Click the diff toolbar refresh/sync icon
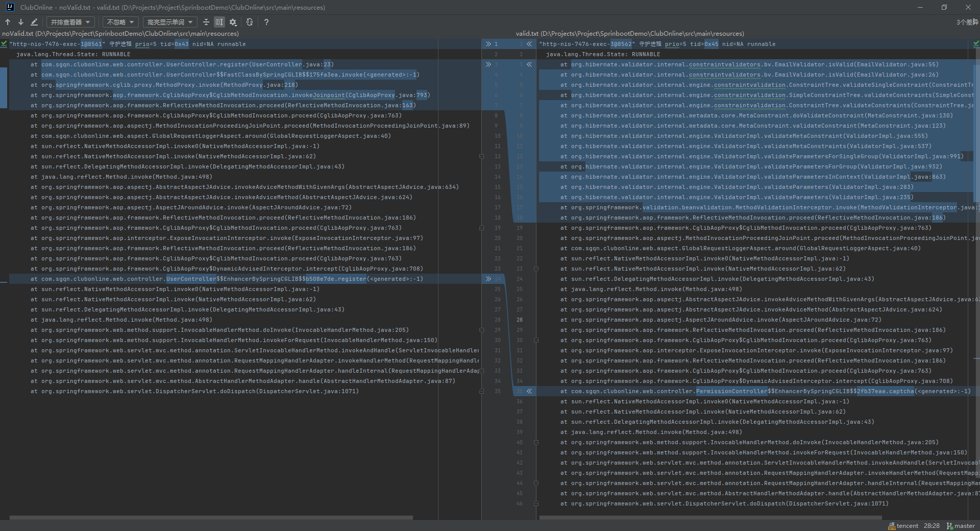 click(250, 22)
